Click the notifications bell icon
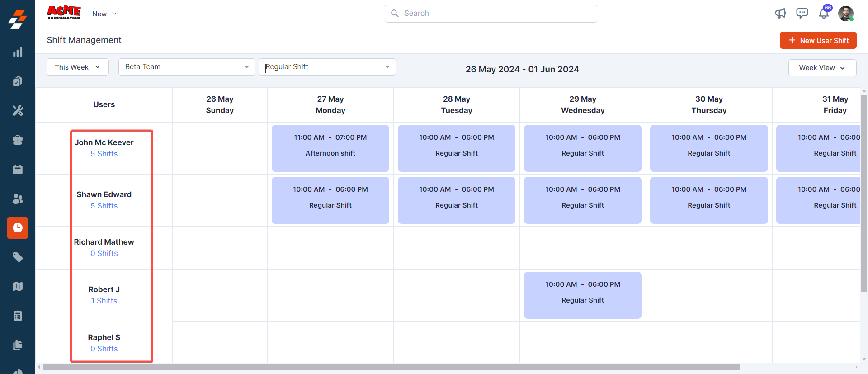868x374 pixels. [x=824, y=14]
